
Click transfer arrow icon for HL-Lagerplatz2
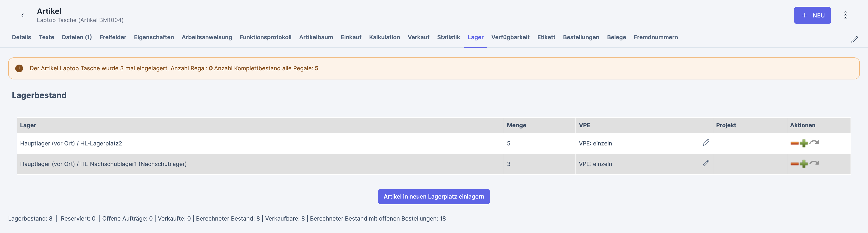pos(814,143)
